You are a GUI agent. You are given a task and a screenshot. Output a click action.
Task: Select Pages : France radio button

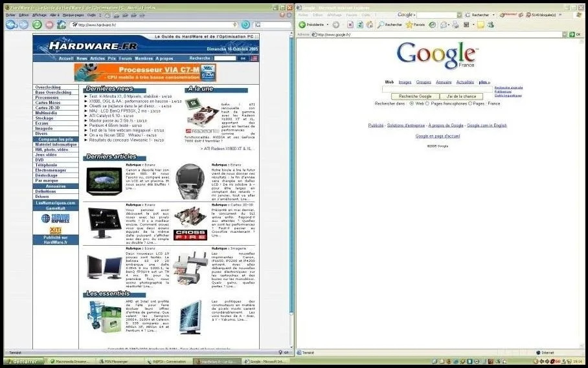pos(469,103)
